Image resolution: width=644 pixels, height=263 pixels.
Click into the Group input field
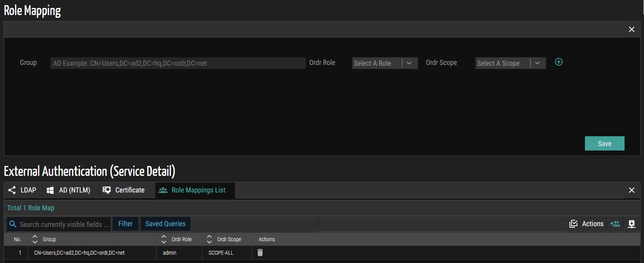coord(178,63)
